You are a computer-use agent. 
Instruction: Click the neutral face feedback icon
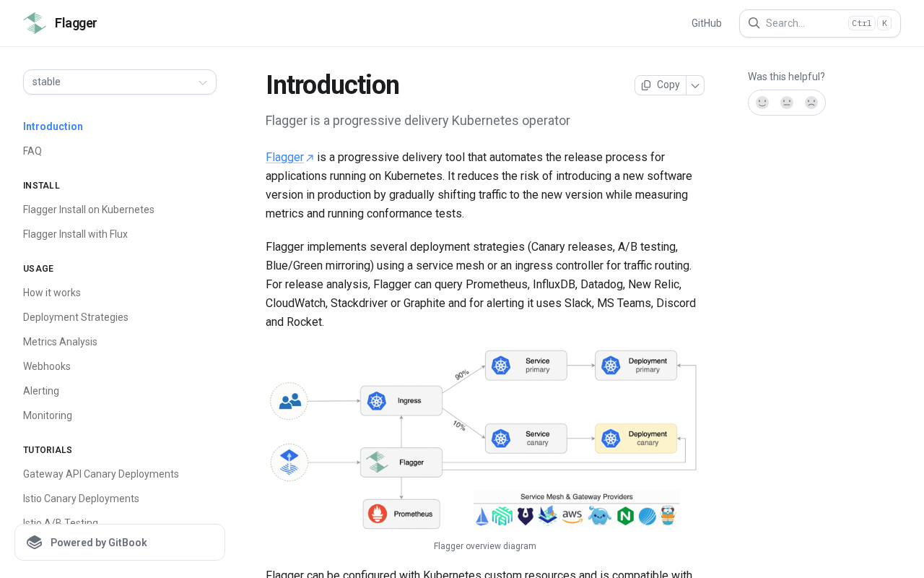pos(787,103)
